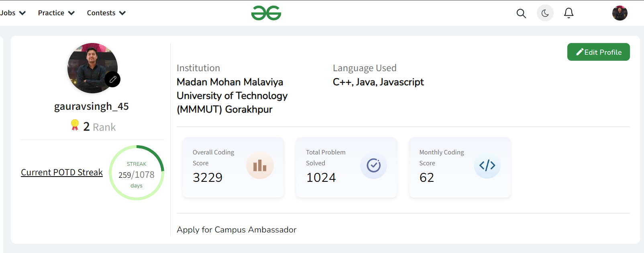Viewport: 644px width, 253px height.
Task: Open the Total Problem Solved card
Action: pyautogui.click(x=346, y=167)
